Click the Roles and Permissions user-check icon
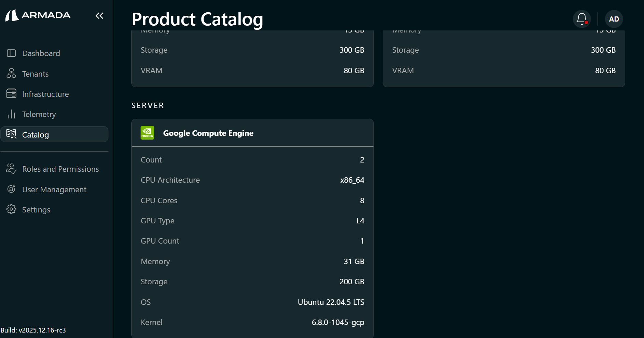 11,169
